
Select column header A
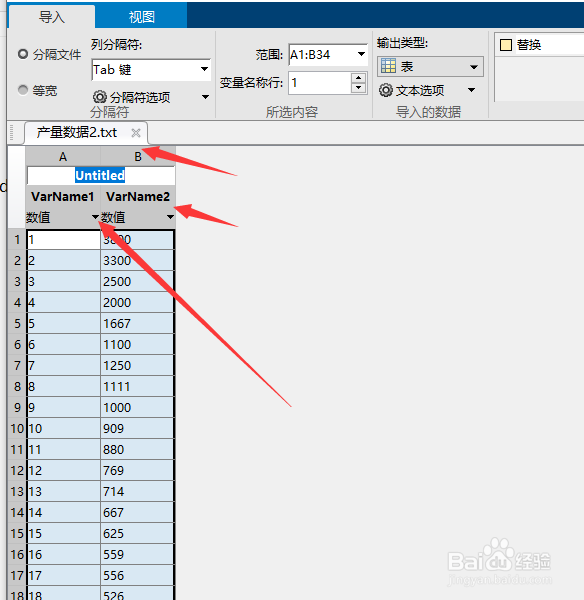(x=63, y=157)
